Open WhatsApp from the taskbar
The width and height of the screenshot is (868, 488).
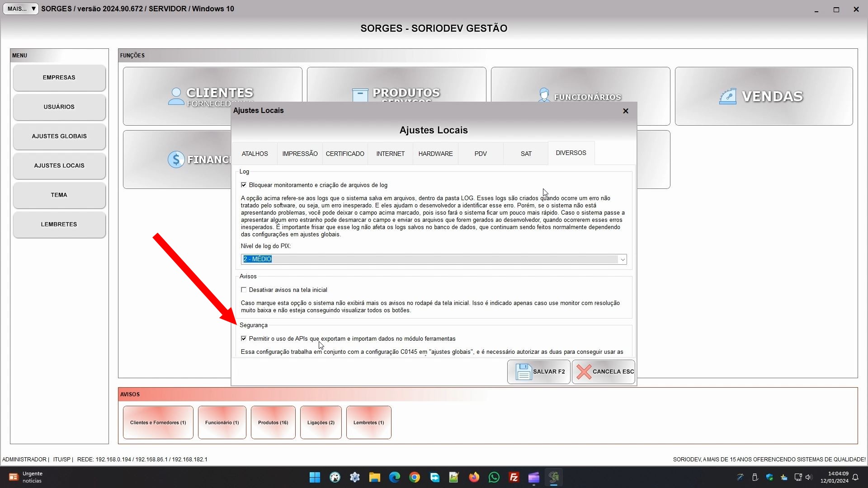click(x=494, y=477)
